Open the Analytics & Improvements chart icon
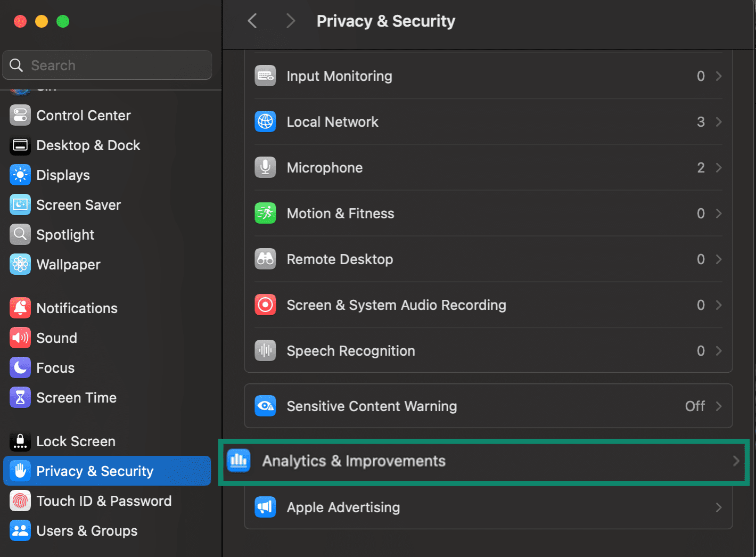The image size is (756, 557). point(239,461)
